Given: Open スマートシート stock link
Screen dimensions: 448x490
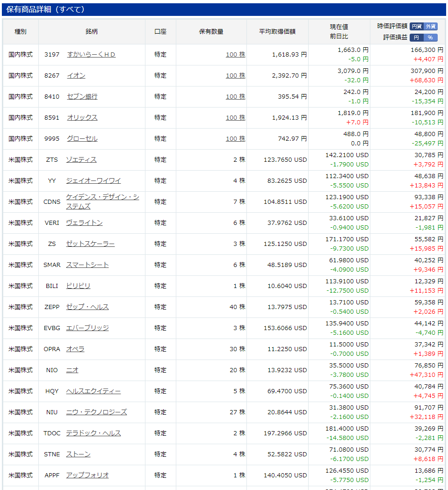Looking at the screenshot, I should coord(87,265).
